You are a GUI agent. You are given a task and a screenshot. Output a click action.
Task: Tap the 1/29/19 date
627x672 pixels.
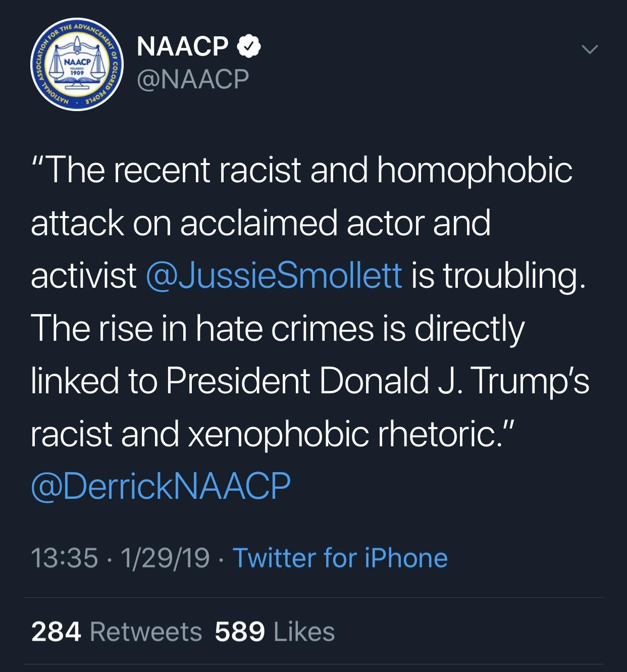tap(165, 558)
